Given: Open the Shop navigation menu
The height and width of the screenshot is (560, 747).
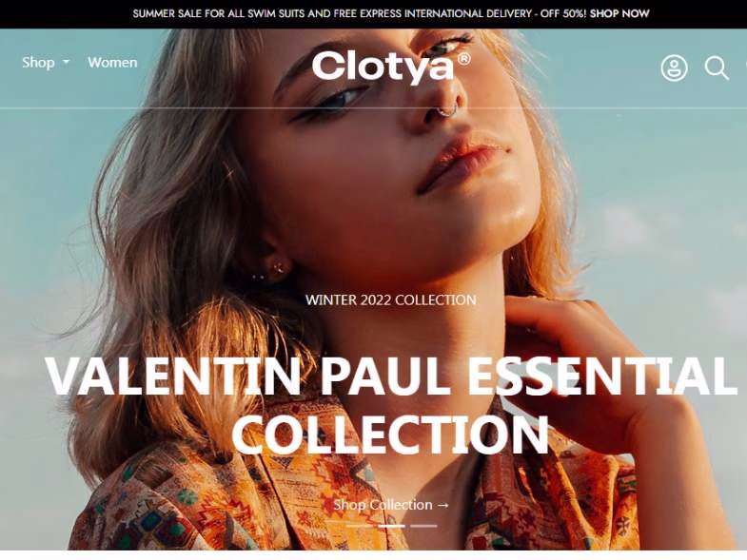Looking at the screenshot, I should 46,63.
